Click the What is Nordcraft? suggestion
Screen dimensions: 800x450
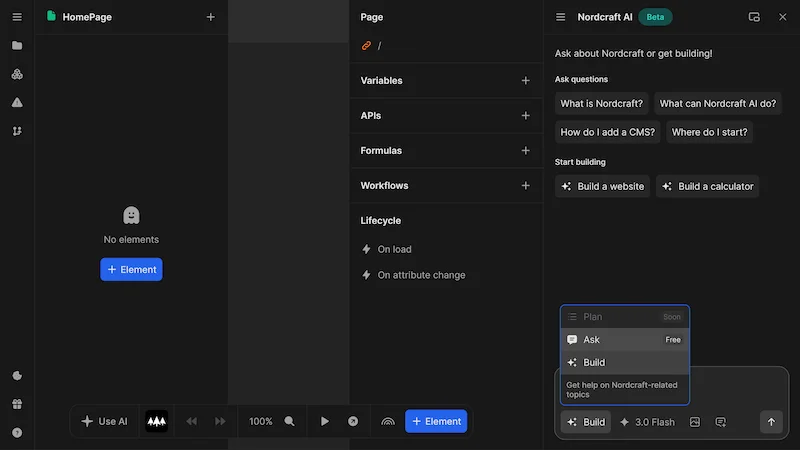602,104
